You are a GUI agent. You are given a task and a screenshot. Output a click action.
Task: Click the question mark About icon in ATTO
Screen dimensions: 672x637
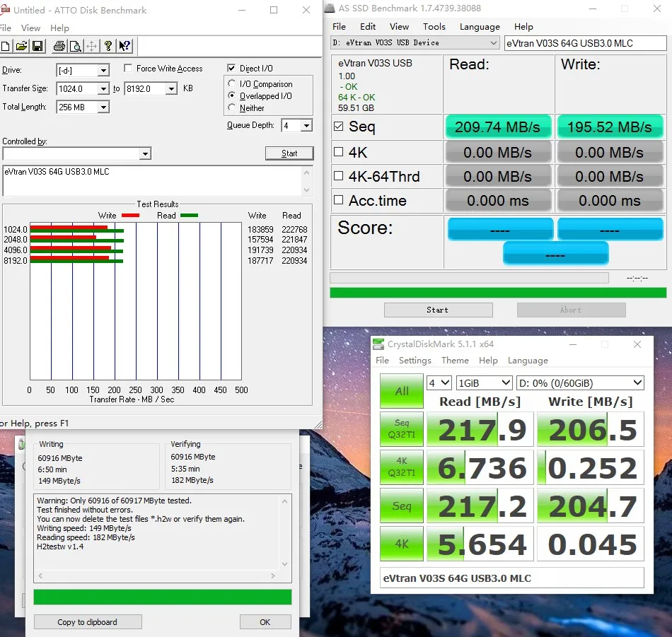108,46
